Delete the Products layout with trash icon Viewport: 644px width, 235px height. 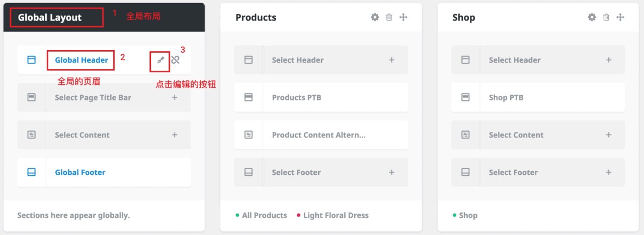tap(389, 17)
